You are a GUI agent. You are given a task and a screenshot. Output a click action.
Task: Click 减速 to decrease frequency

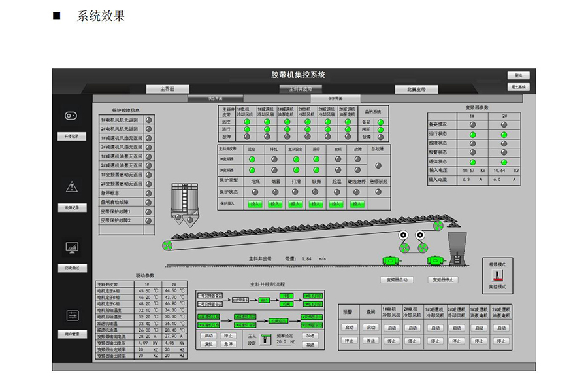[310, 344]
